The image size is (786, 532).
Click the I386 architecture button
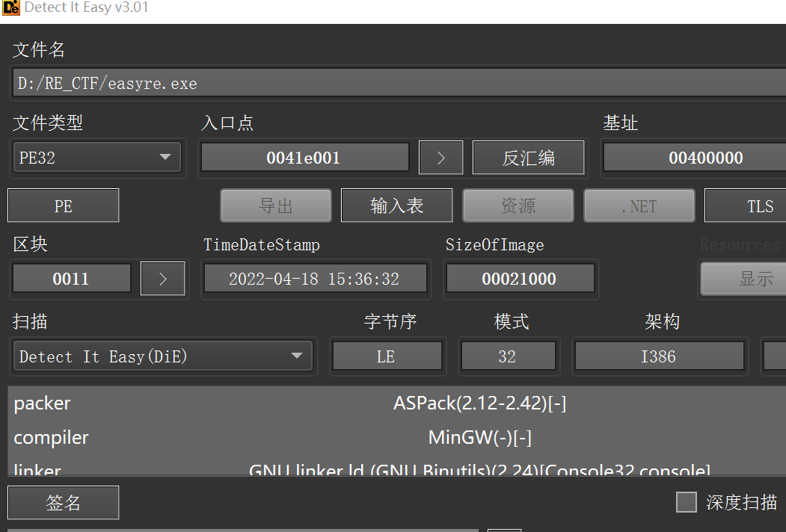[659, 356]
